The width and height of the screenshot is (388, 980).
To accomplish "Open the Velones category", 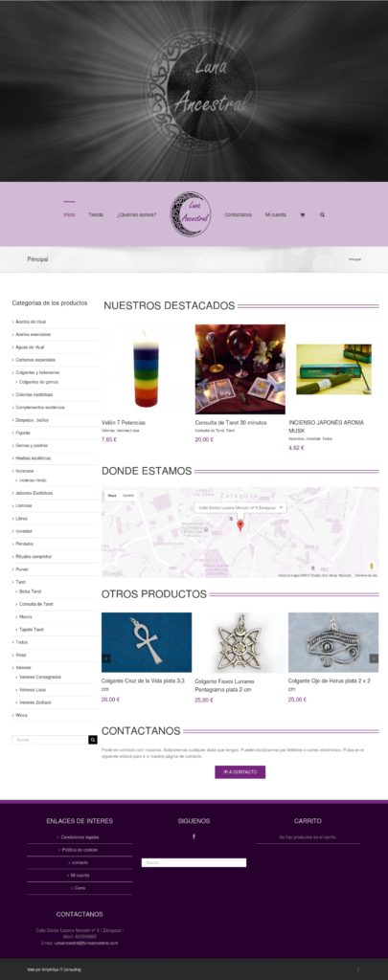I will click(23, 667).
